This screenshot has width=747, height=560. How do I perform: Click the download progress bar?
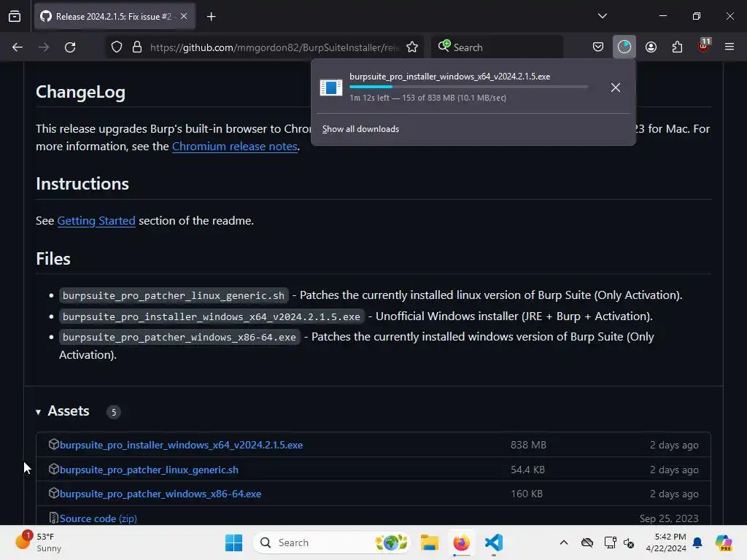(x=469, y=87)
